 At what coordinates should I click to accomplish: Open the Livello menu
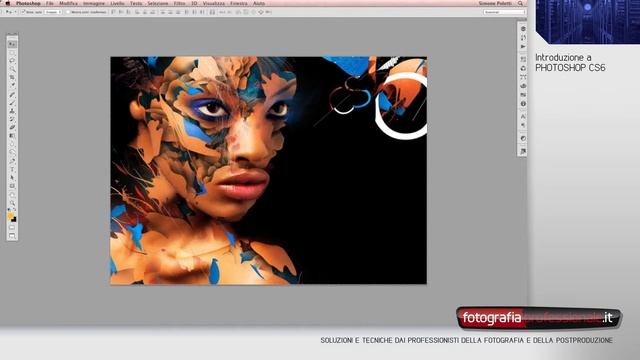point(118,3)
